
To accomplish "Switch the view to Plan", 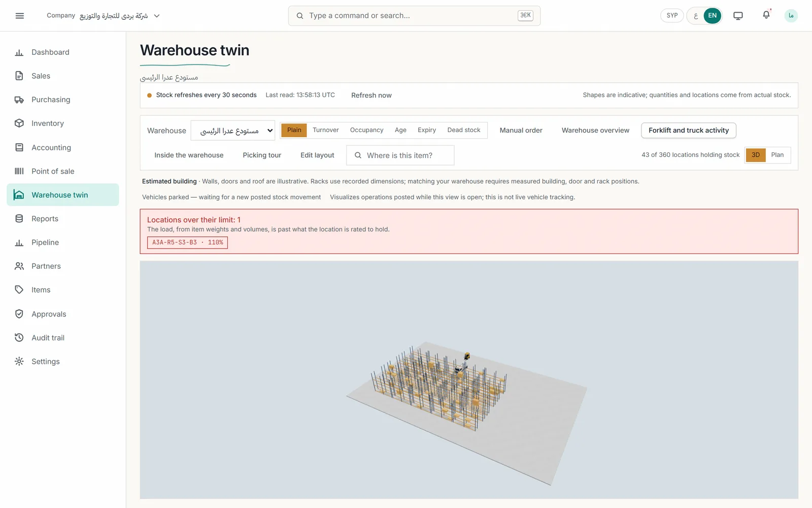I will click(x=777, y=155).
